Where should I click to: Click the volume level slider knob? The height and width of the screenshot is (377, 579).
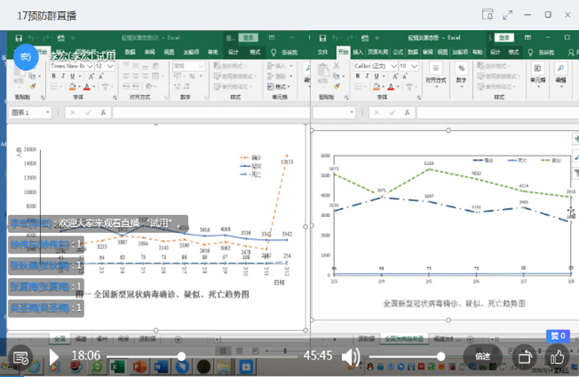[x=441, y=356]
